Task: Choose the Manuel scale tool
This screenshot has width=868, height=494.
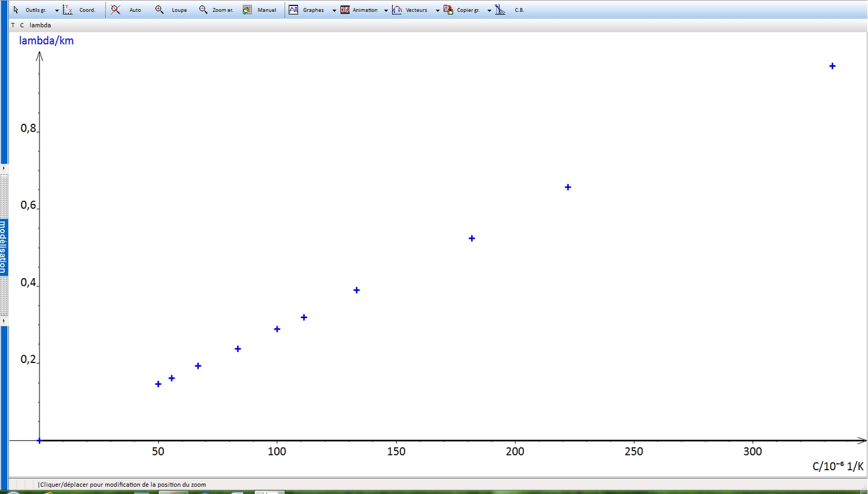Action: coord(247,10)
